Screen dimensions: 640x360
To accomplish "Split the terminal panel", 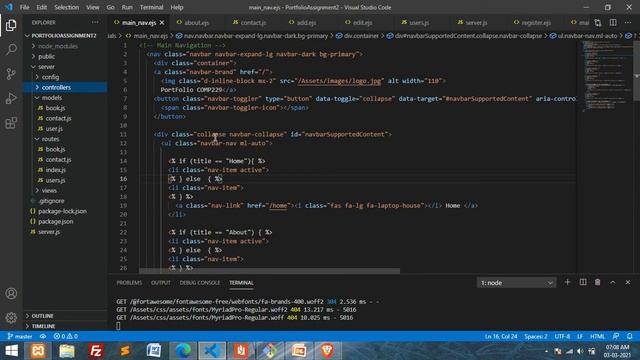I will (x=583, y=282).
